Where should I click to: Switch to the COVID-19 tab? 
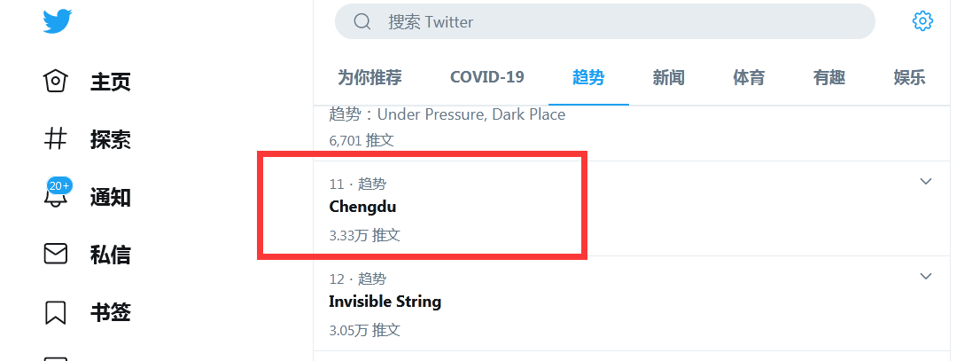coord(486,77)
